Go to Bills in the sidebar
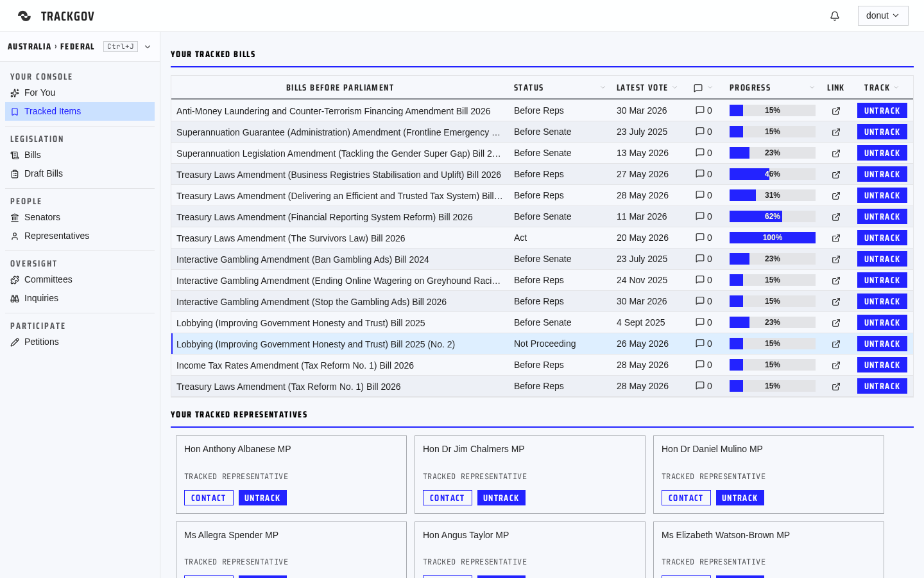 click(x=80, y=155)
